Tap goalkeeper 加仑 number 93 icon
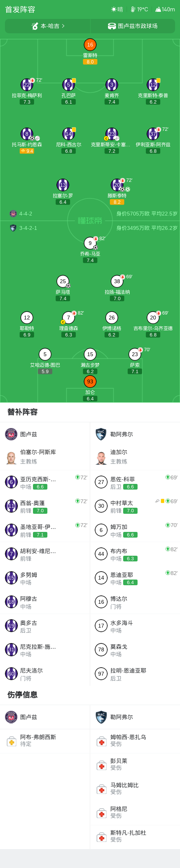This screenshot has height=868, width=180. [x=90, y=381]
